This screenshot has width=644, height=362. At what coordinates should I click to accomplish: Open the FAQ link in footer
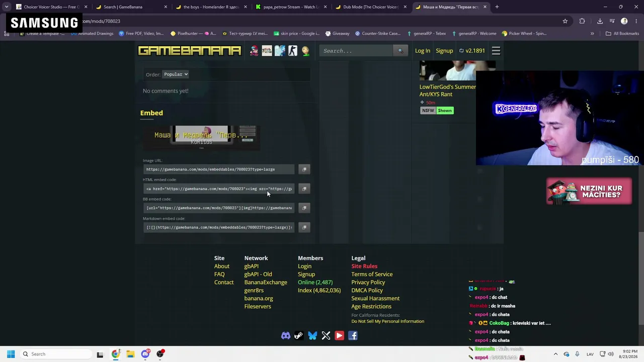pos(219,275)
